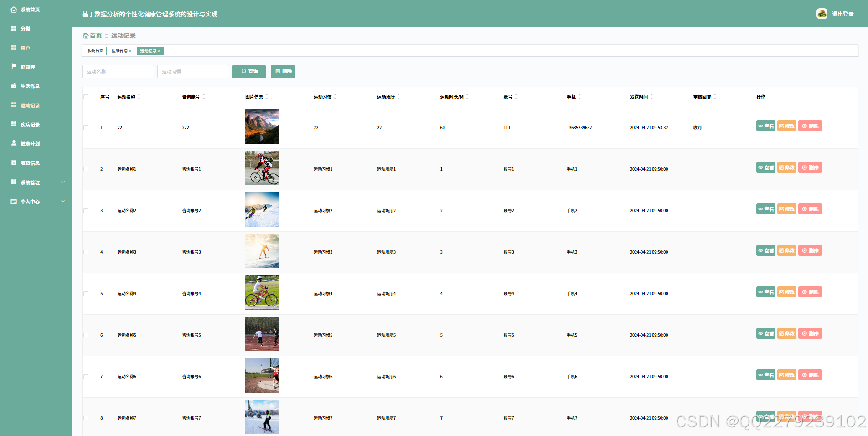Sort by the 运动名称 column
The height and width of the screenshot is (436, 868).
[139, 97]
